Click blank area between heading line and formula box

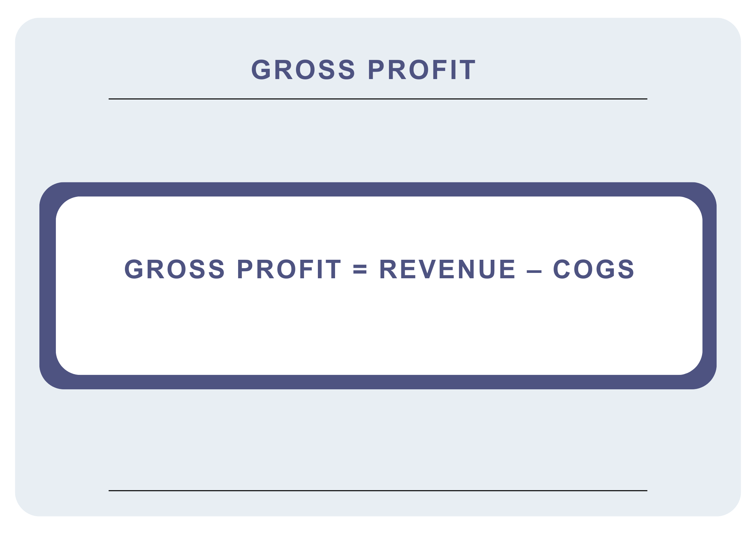(x=378, y=141)
